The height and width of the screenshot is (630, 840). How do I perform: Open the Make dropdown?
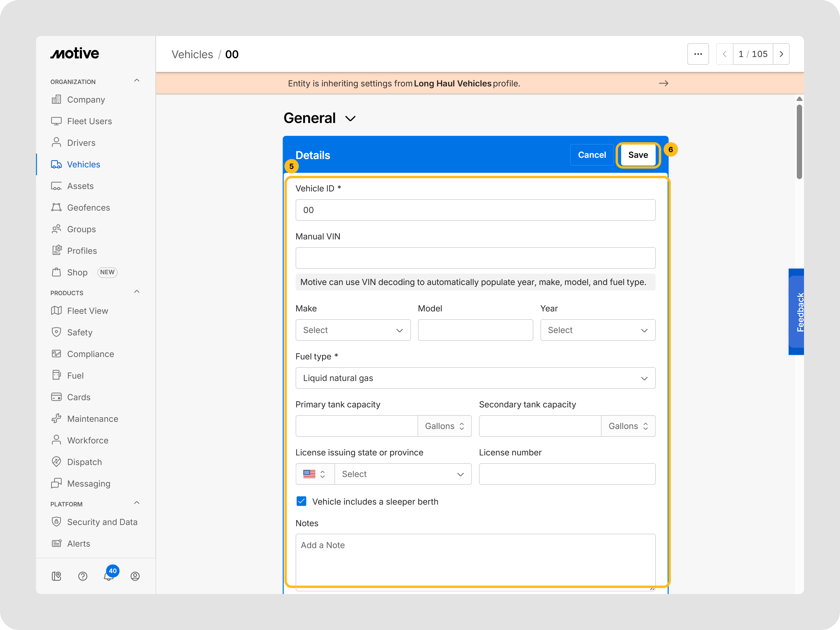point(353,330)
